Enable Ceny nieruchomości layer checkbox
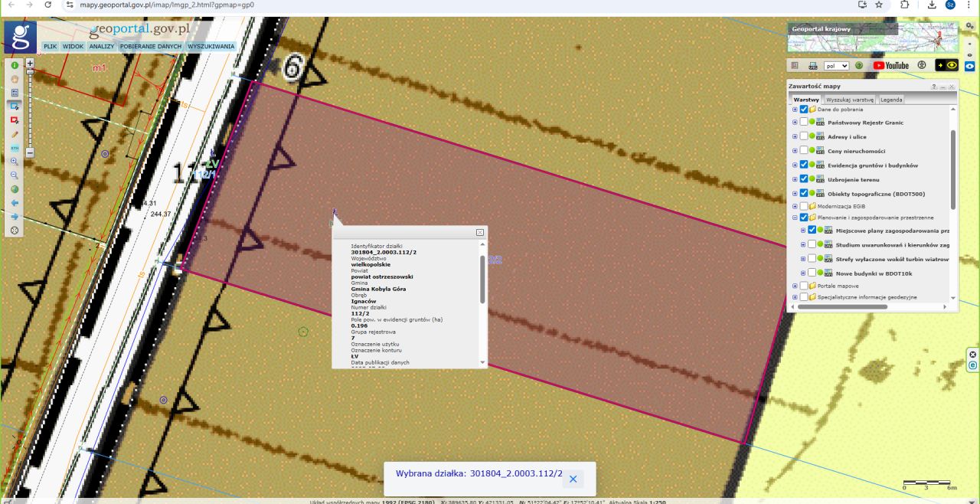This screenshot has height=504, width=980. pyautogui.click(x=804, y=151)
